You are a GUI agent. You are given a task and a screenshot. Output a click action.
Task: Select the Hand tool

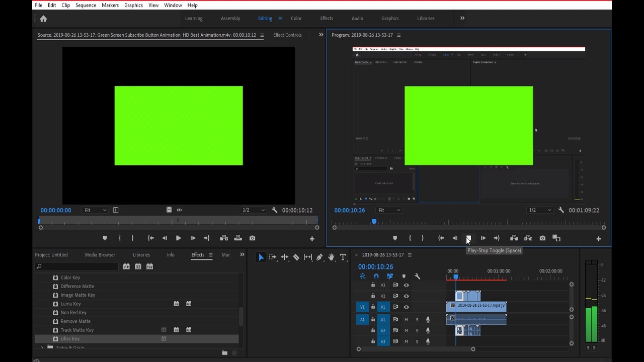[x=331, y=257]
